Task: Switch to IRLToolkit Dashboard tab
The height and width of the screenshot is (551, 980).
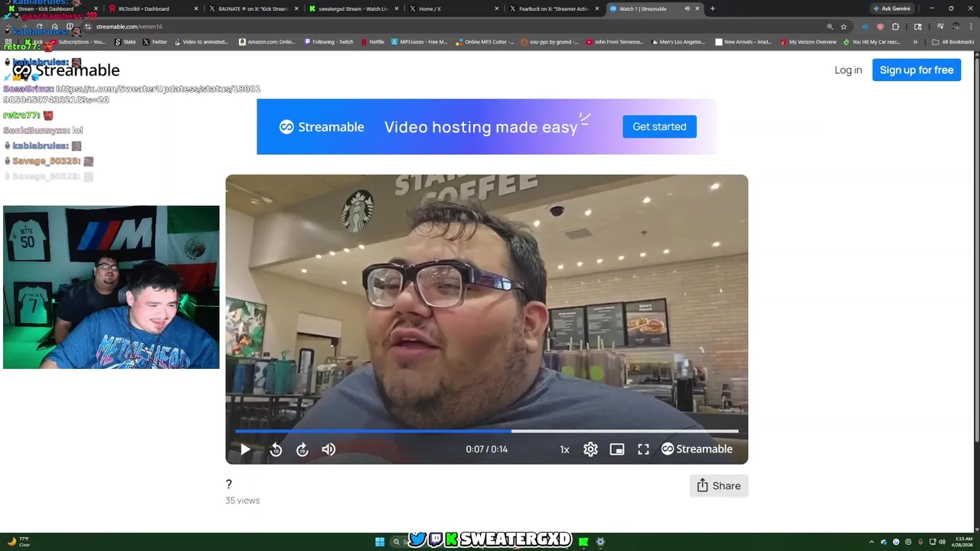Action: pos(152,8)
